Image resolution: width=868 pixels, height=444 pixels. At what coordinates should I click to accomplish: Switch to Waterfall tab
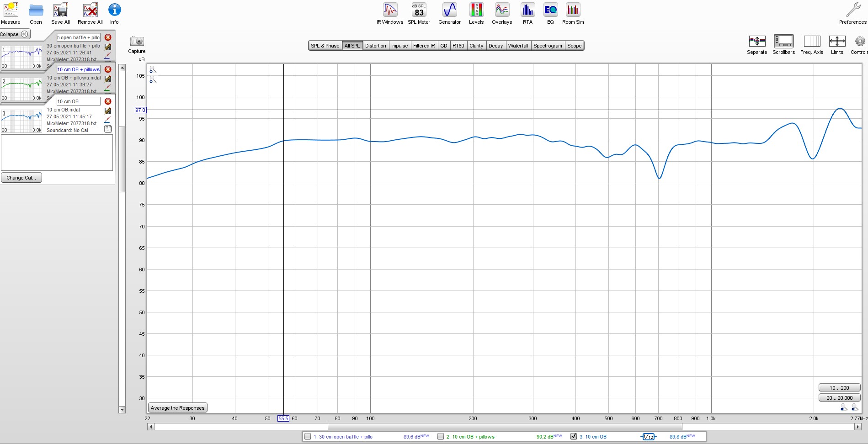[518, 46]
